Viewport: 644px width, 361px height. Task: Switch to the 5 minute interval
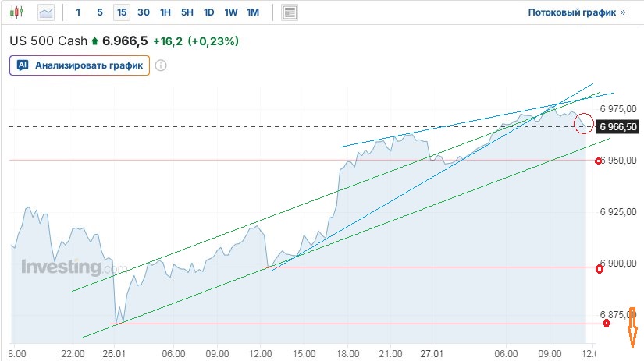[99, 12]
